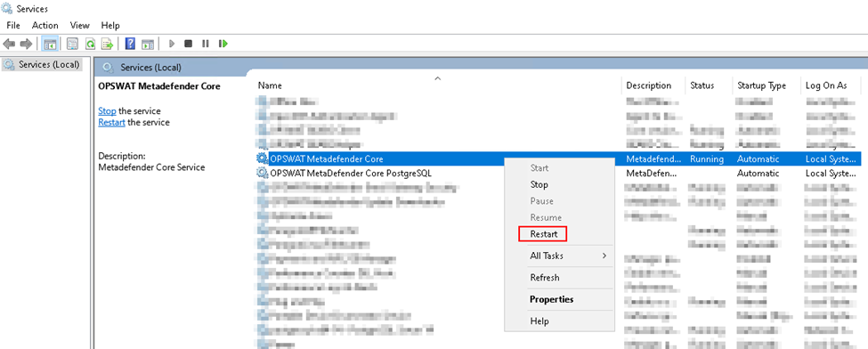Click OPSWAT Metadefender Core heading in details pane
Viewport: 868px width, 349px height.
158,86
